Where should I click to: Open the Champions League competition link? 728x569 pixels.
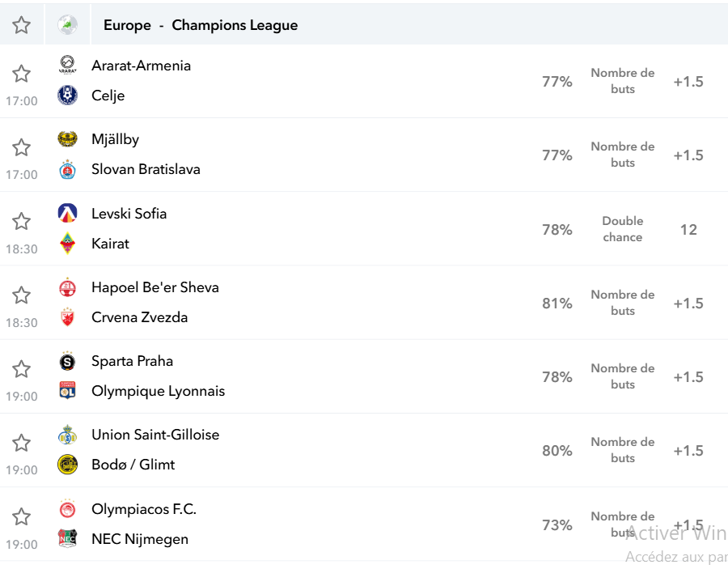pyautogui.click(x=235, y=25)
